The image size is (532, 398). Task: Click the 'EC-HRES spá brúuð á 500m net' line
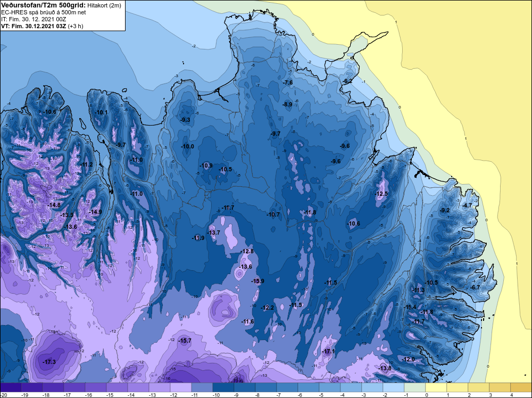(43, 13)
